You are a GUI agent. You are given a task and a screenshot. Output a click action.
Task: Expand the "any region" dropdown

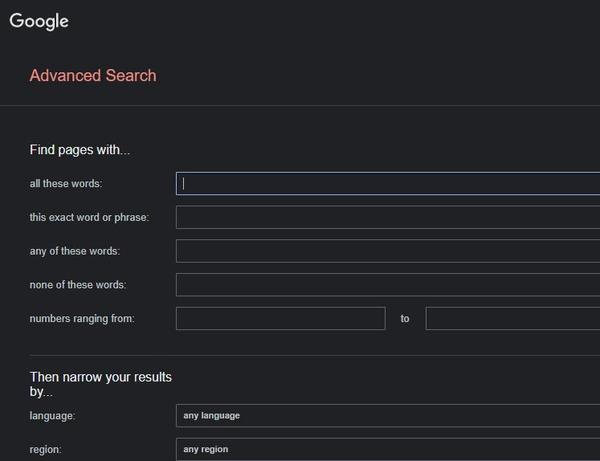pyautogui.click(x=388, y=449)
